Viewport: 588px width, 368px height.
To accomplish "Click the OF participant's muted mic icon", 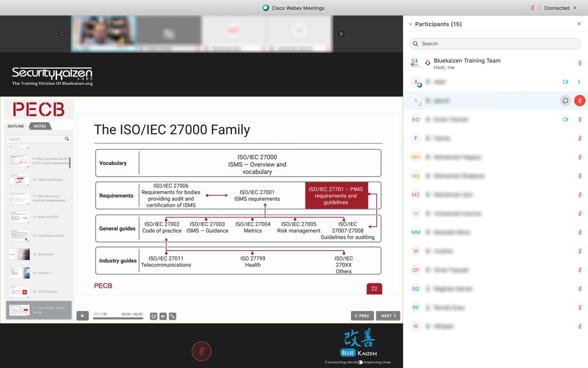I will point(580,270).
